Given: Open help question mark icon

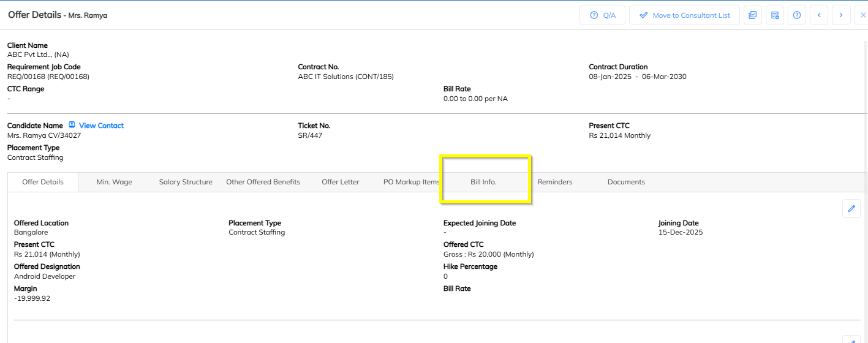Looking at the screenshot, I should tap(797, 15).
